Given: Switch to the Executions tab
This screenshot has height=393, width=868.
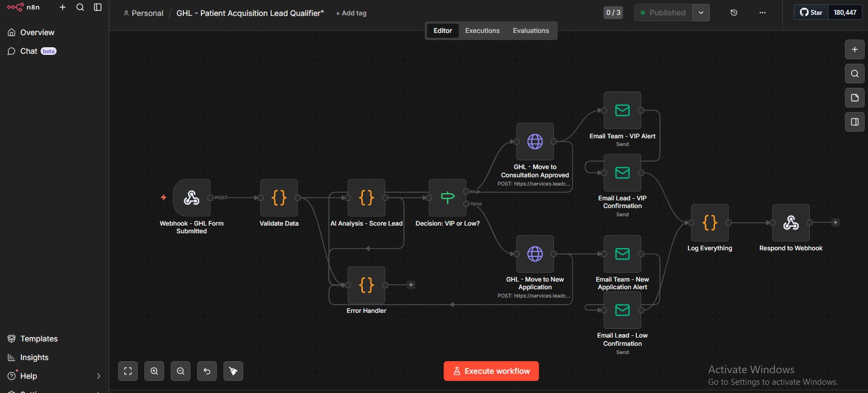Looking at the screenshot, I should coord(482,31).
